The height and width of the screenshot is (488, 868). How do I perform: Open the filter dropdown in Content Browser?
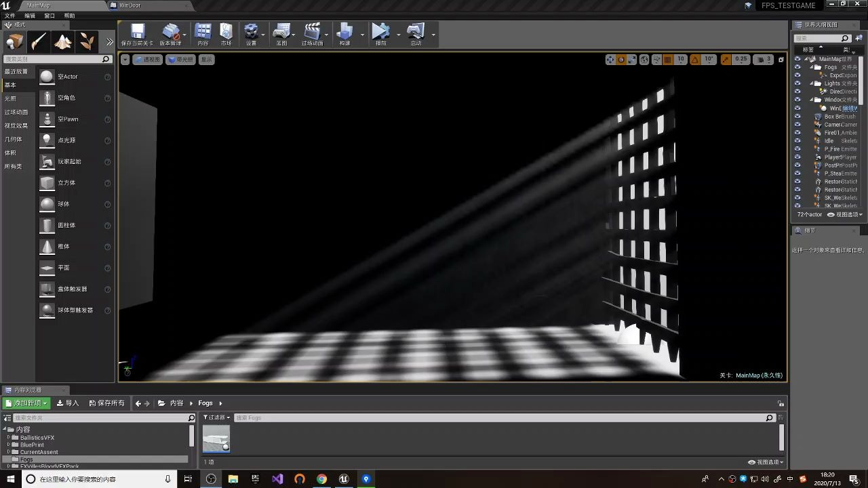pyautogui.click(x=216, y=418)
